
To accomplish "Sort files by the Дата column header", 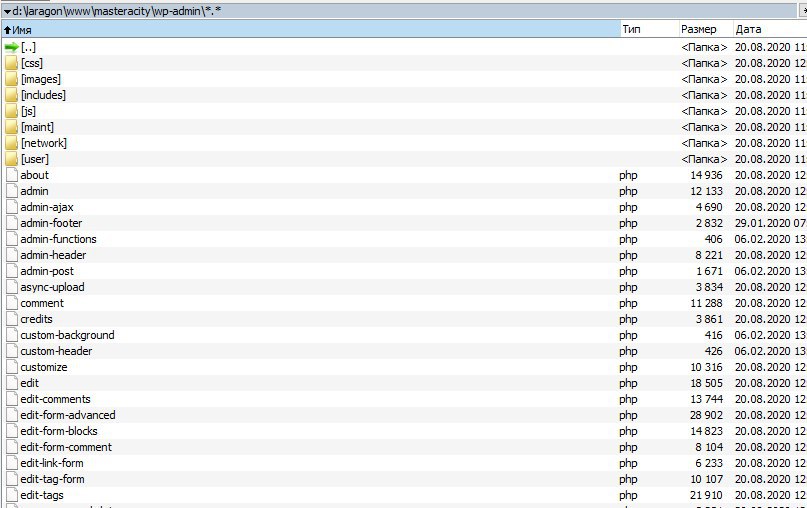I will [769, 29].
